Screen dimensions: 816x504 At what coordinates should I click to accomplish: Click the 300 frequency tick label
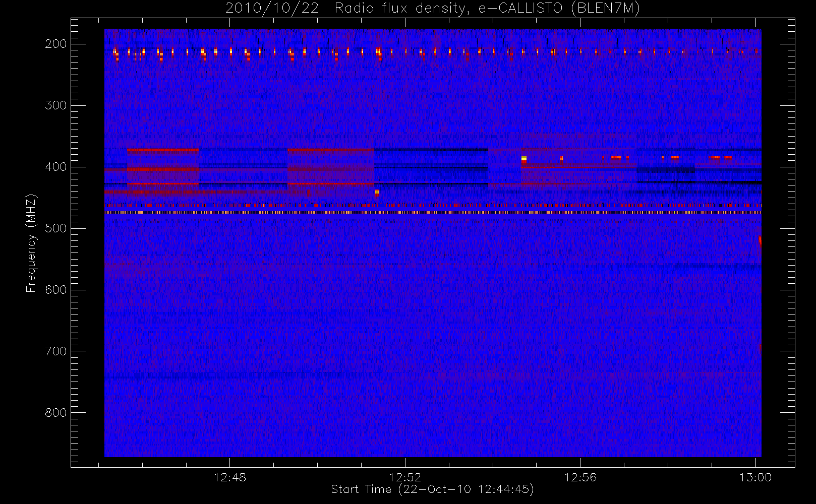(56, 105)
